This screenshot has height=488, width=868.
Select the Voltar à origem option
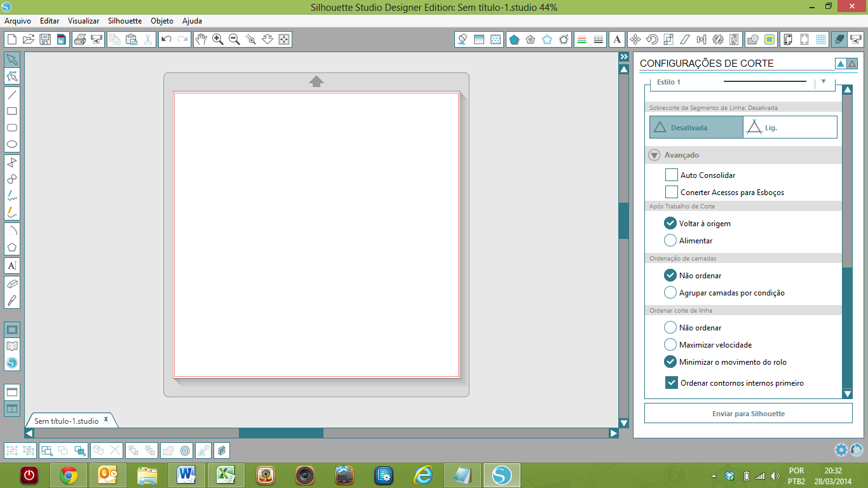[670, 223]
